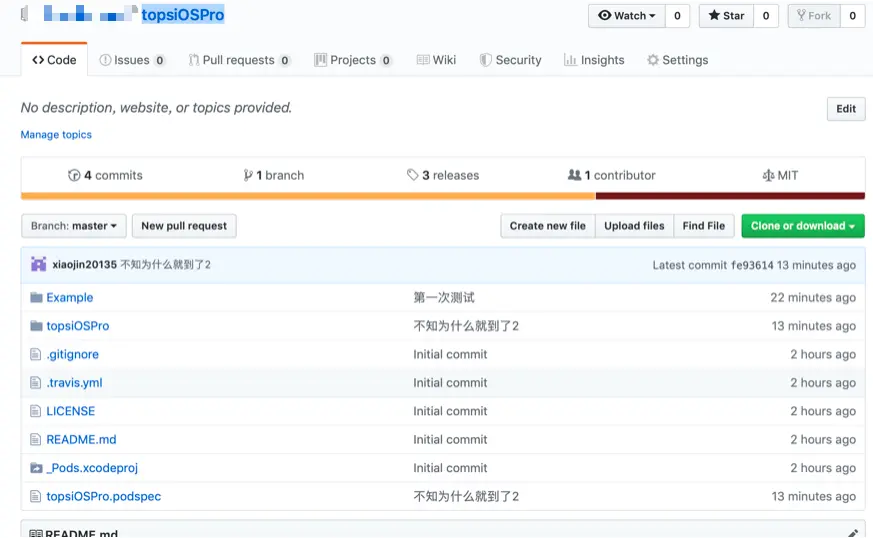Viewport: 873px width, 538px height.
Task: Click Upload files button
Action: [x=634, y=226]
